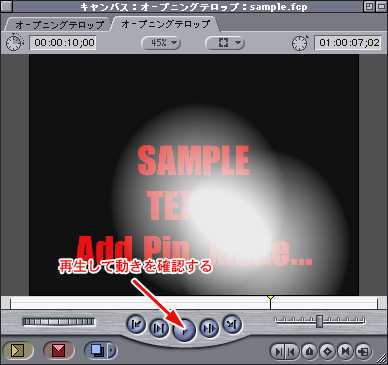Go to the previous edit point
Image resolution: width=388 pixels, height=365 pixels.
coord(136,324)
